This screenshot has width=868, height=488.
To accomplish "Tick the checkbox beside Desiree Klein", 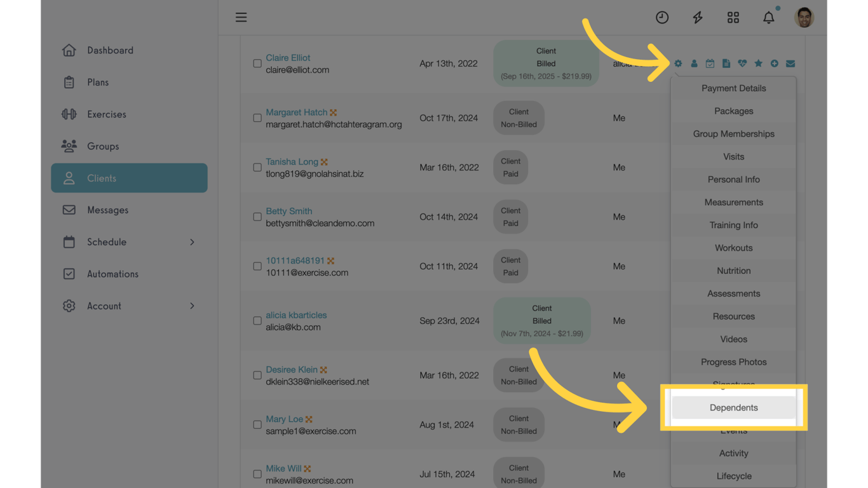I will [x=257, y=376].
